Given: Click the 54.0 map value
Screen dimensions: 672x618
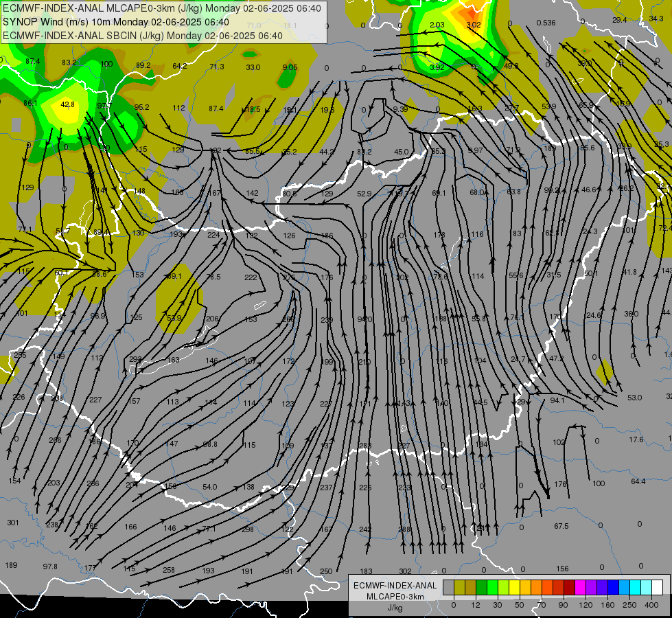Looking at the screenshot, I should [x=209, y=487].
